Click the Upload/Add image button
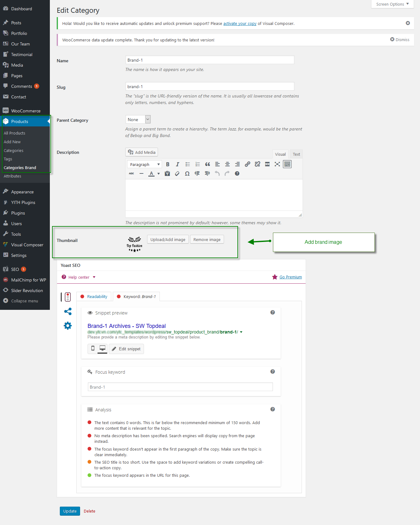Viewport: 420px width, 525px height. 168,239
